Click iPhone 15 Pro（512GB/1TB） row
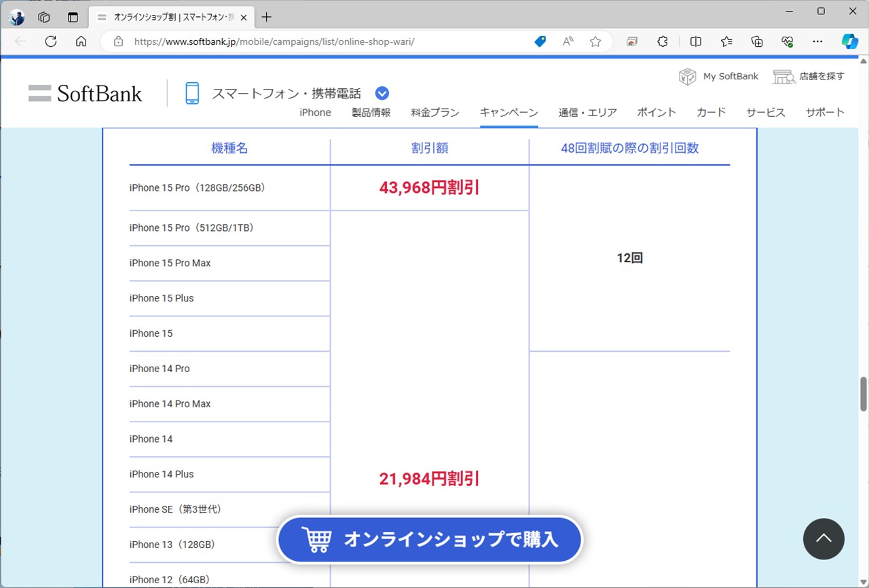Image resolution: width=869 pixels, height=588 pixels. pos(229,228)
